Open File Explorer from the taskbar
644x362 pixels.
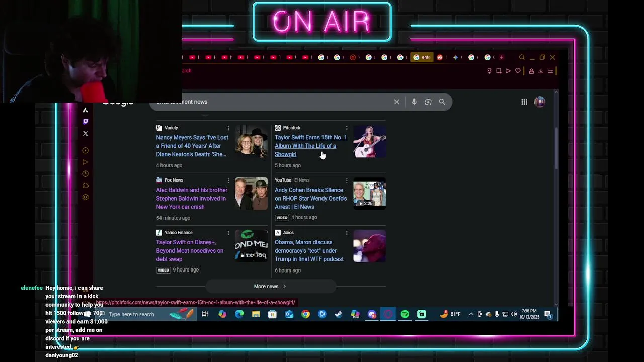[x=256, y=314]
